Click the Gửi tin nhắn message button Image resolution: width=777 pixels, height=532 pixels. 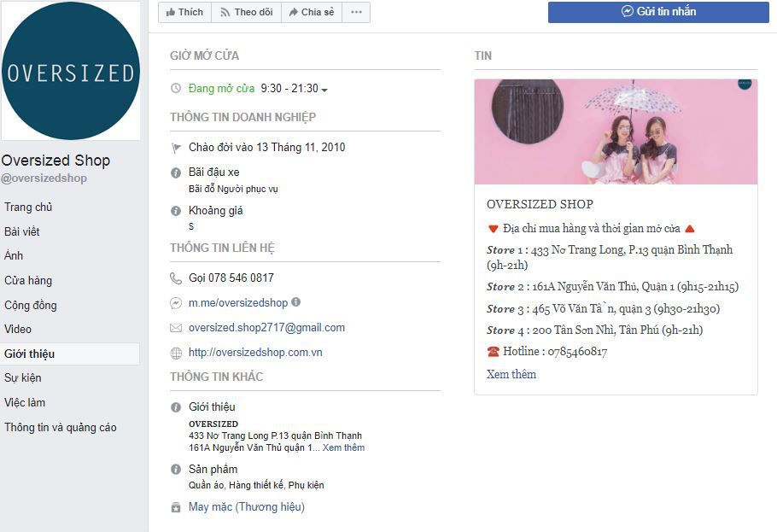click(x=658, y=12)
